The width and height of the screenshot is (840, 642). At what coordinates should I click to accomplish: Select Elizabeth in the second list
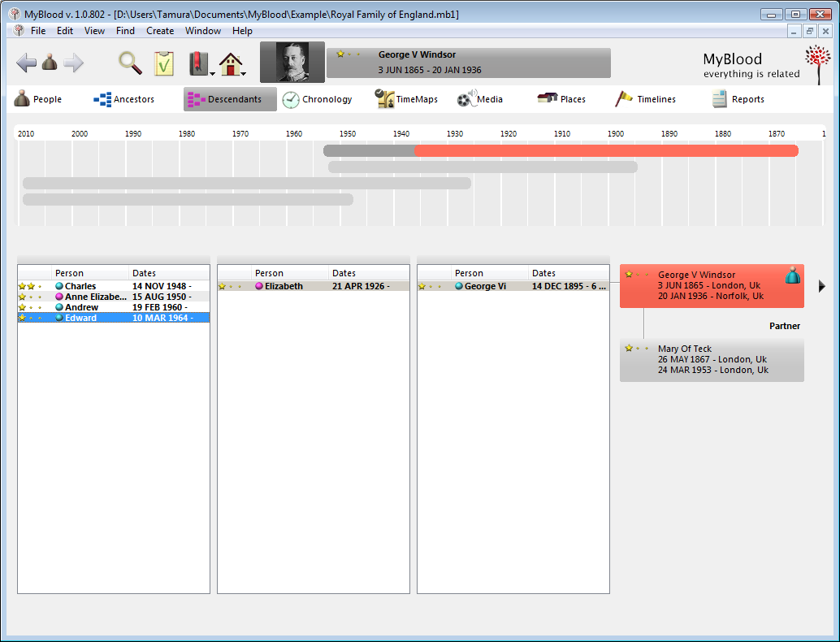(x=314, y=286)
